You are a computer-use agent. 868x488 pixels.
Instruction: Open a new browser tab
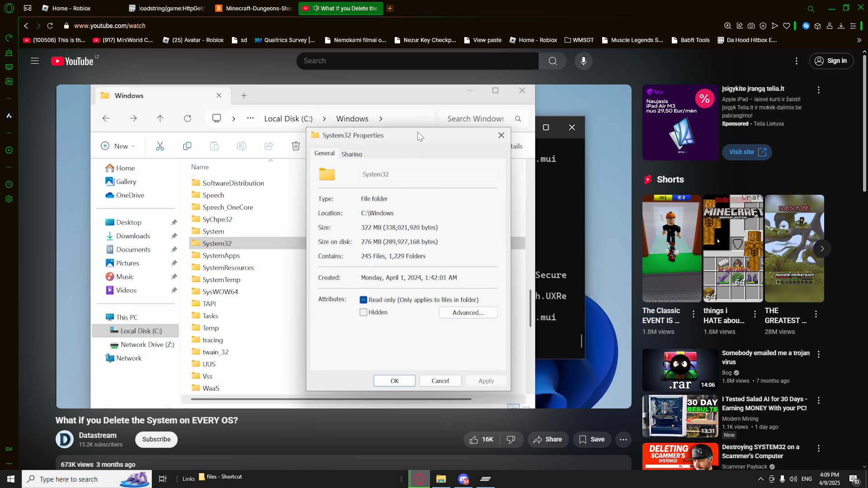tap(390, 9)
